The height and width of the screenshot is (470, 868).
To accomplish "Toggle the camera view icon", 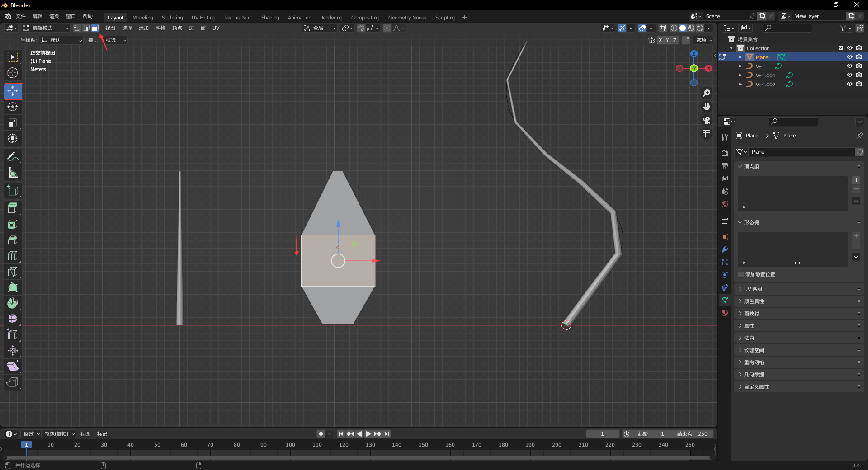I will pos(707,120).
